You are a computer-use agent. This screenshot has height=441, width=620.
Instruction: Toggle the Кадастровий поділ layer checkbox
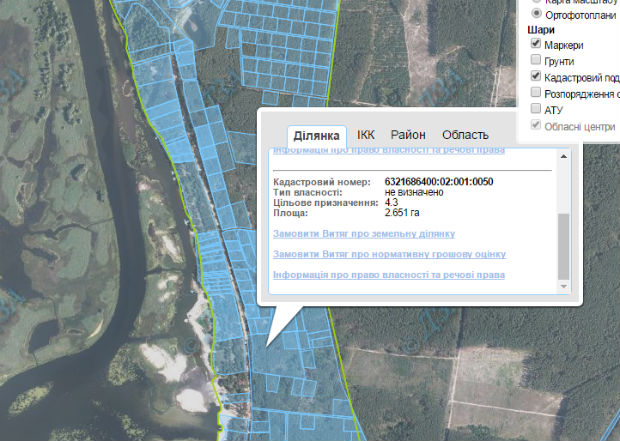tap(537, 77)
